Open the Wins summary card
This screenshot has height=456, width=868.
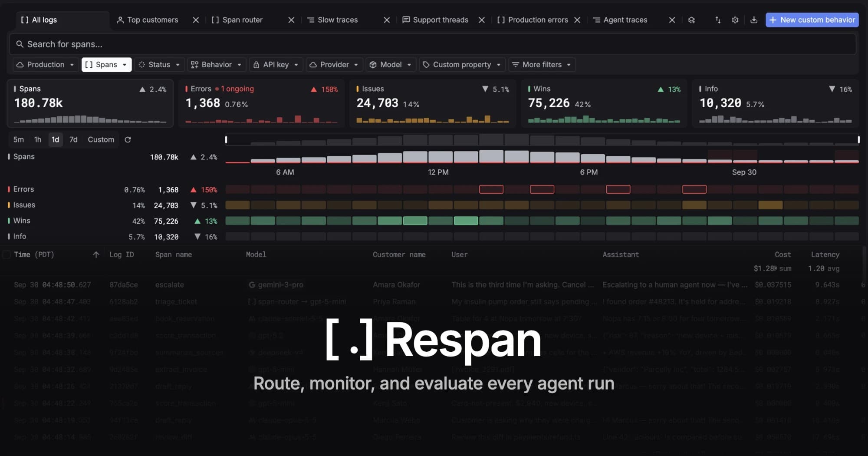(x=604, y=103)
